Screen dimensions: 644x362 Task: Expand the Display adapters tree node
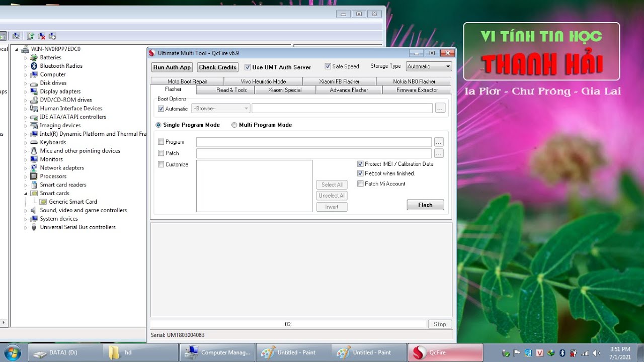coord(26,92)
